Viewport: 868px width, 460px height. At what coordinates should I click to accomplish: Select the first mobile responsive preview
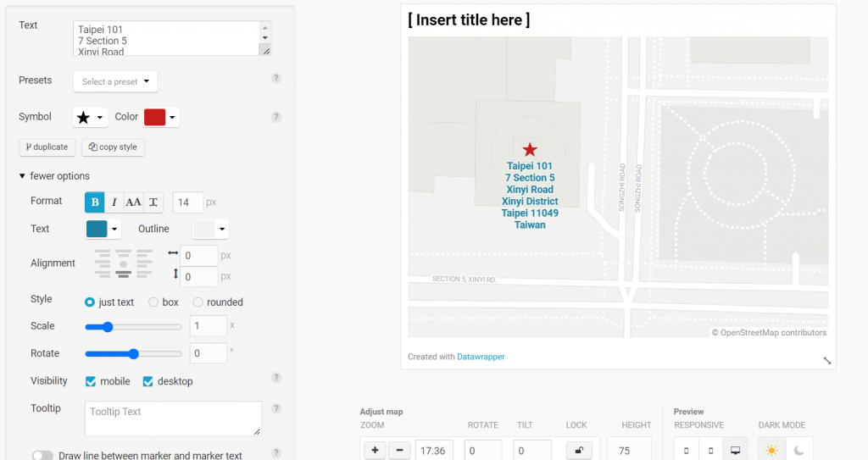(x=687, y=450)
